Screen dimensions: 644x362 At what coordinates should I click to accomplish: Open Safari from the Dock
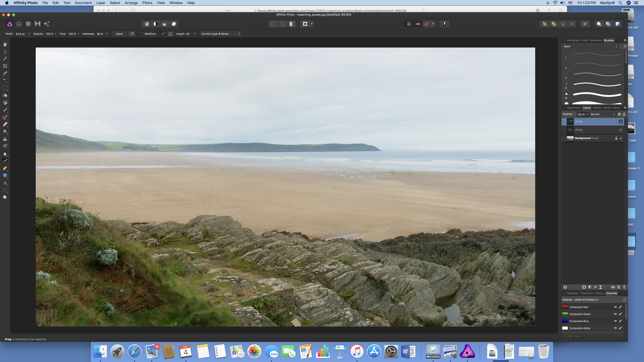coord(134,352)
